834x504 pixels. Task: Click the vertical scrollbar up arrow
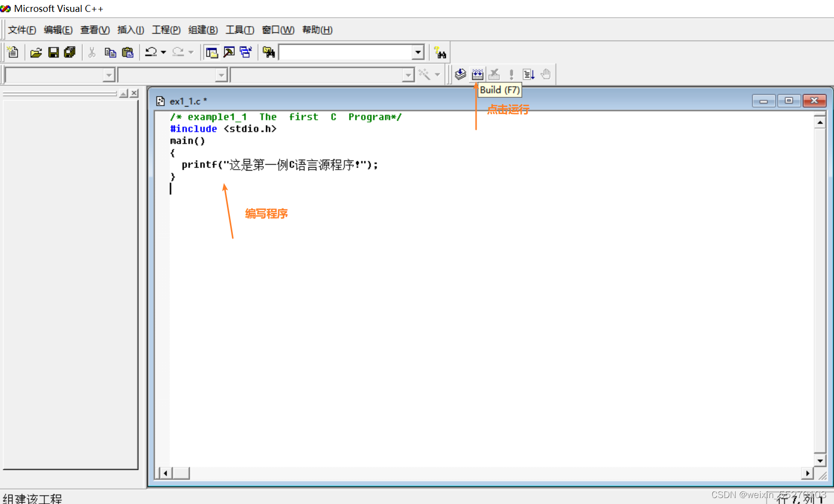820,122
